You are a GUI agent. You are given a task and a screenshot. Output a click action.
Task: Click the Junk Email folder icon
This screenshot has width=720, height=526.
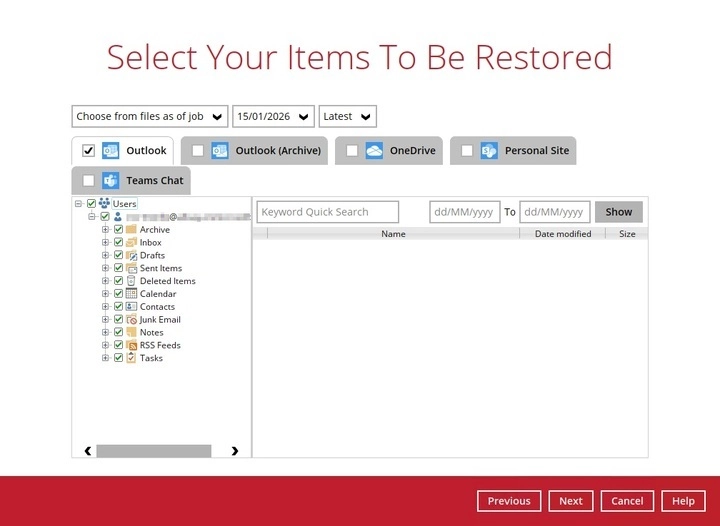tap(131, 320)
